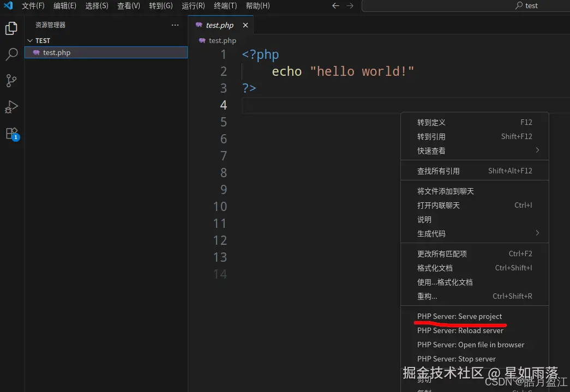Viewport: 570px width, 392px height.
Task: Click line number 10 in the gutter
Action: click(220, 207)
